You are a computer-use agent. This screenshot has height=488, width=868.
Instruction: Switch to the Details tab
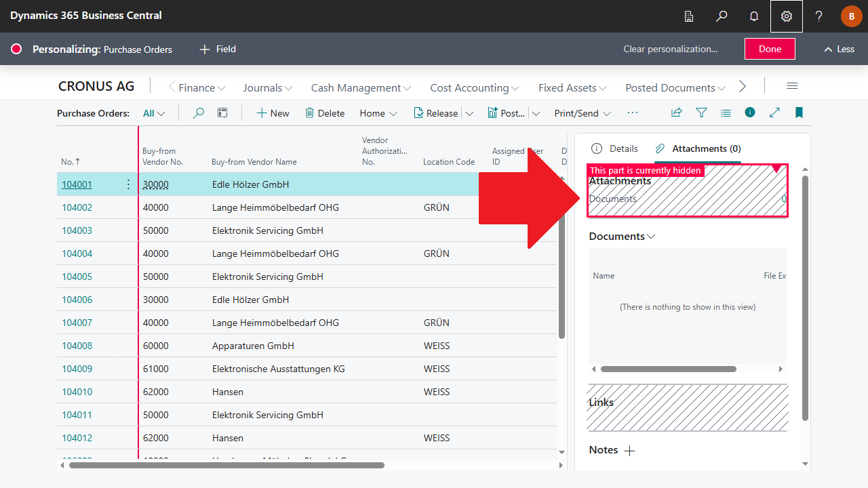(x=614, y=148)
